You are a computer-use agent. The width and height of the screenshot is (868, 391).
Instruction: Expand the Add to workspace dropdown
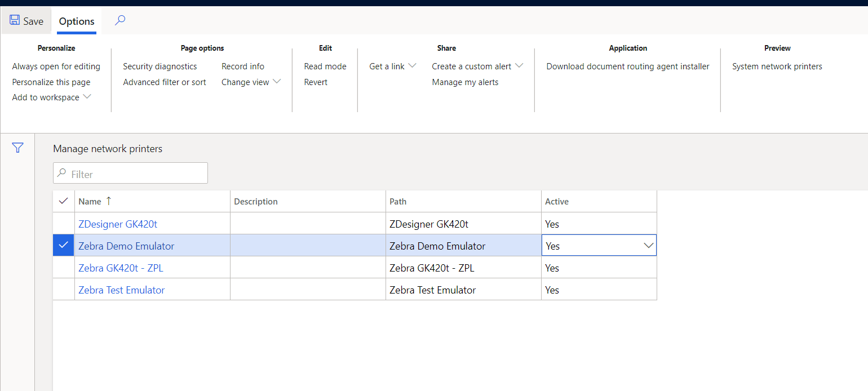click(87, 96)
